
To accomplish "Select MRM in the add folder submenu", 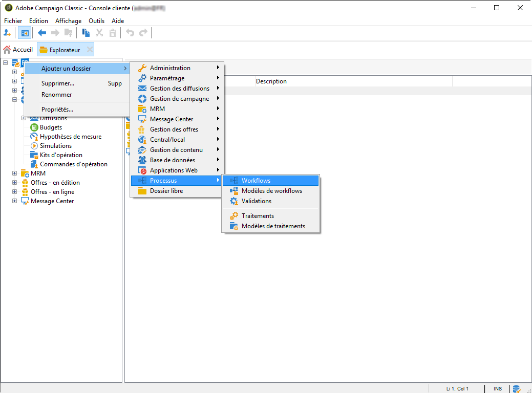I will (x=176, y=109).
